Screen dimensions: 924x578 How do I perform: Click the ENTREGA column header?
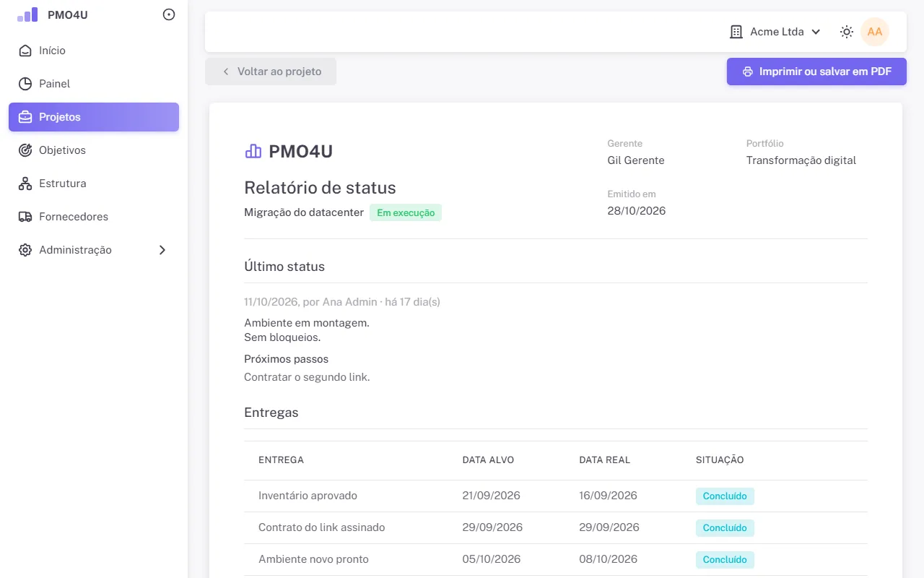[281, 460]
